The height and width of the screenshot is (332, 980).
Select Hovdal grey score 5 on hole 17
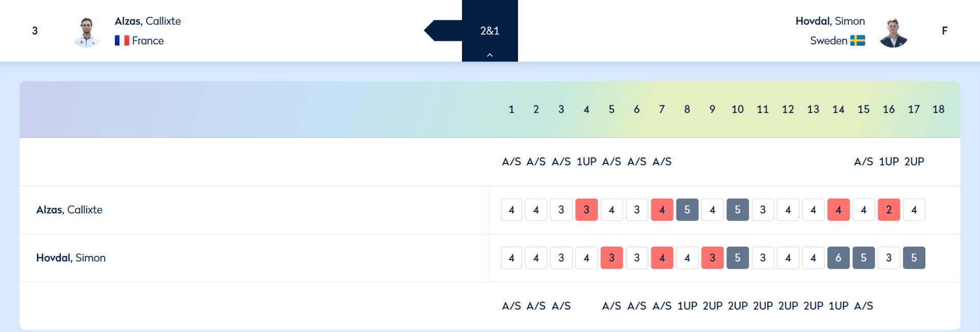click(x=914, y=257)
